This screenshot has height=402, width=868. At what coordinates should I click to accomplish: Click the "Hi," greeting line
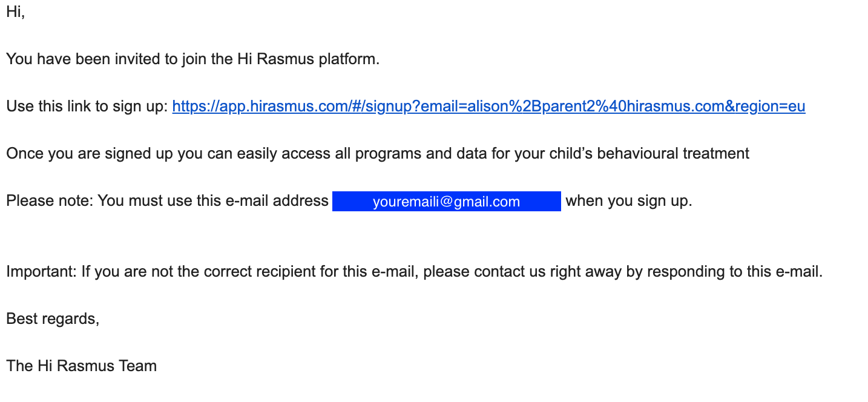point(15,12)
